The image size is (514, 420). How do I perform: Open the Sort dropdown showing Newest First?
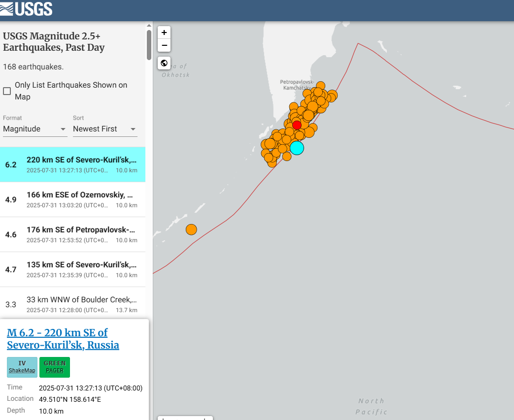click(x=105, y=129)
